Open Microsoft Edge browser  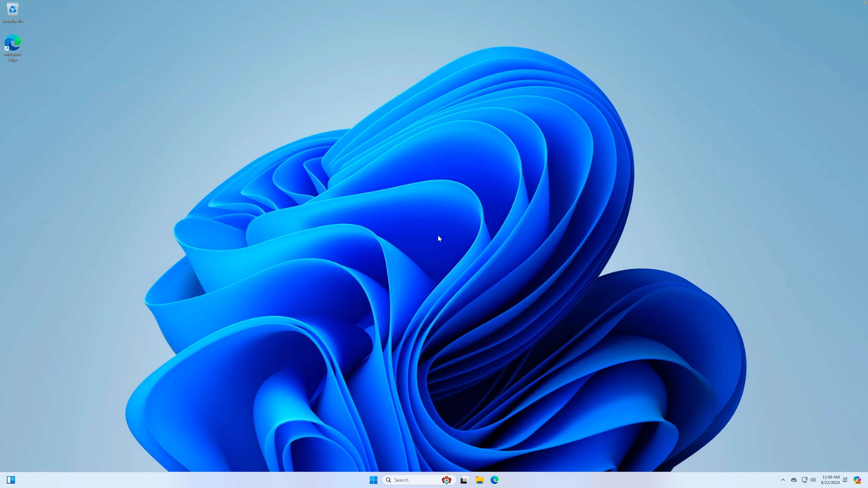coord(495,480)
